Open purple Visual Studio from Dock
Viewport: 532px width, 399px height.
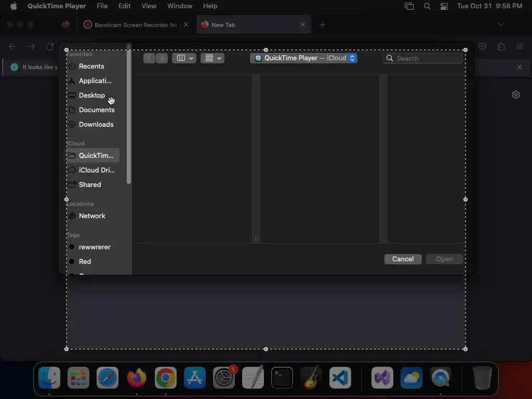382,378
